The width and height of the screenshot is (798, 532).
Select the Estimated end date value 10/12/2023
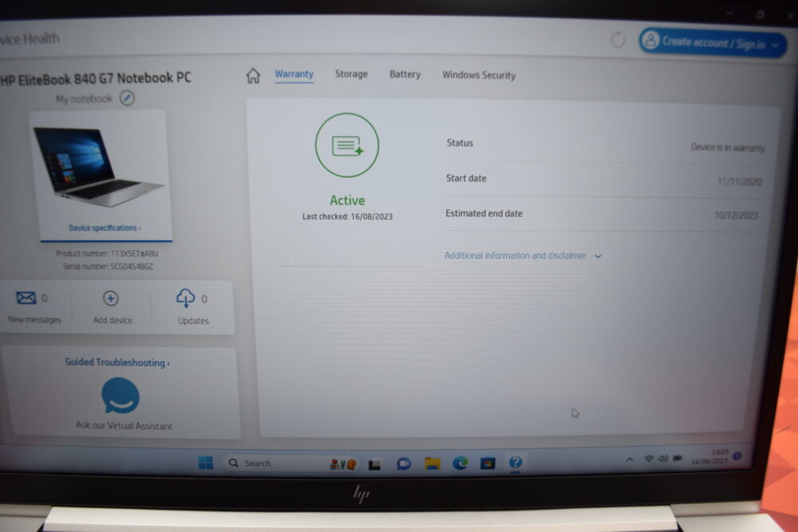coord(737,215)
